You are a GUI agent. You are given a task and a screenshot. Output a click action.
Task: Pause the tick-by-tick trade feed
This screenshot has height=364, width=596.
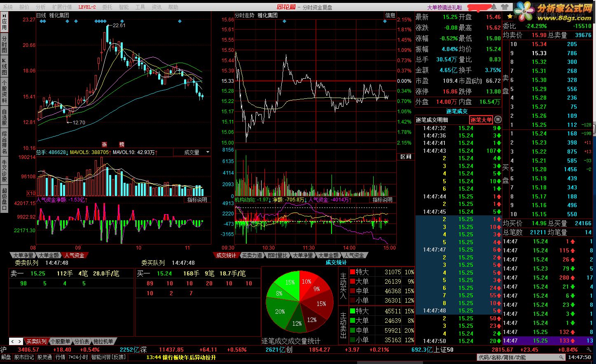[x=498, y=120]
